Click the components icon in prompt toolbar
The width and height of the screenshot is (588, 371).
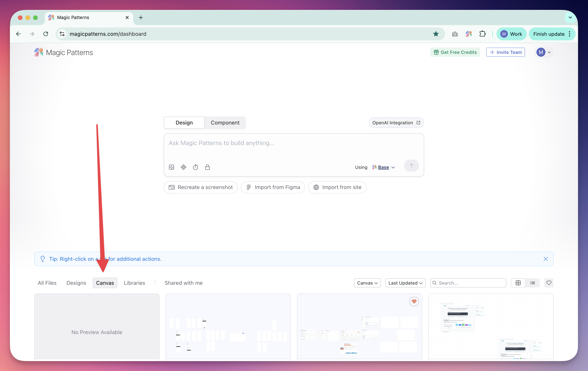[x=183, y=167]
